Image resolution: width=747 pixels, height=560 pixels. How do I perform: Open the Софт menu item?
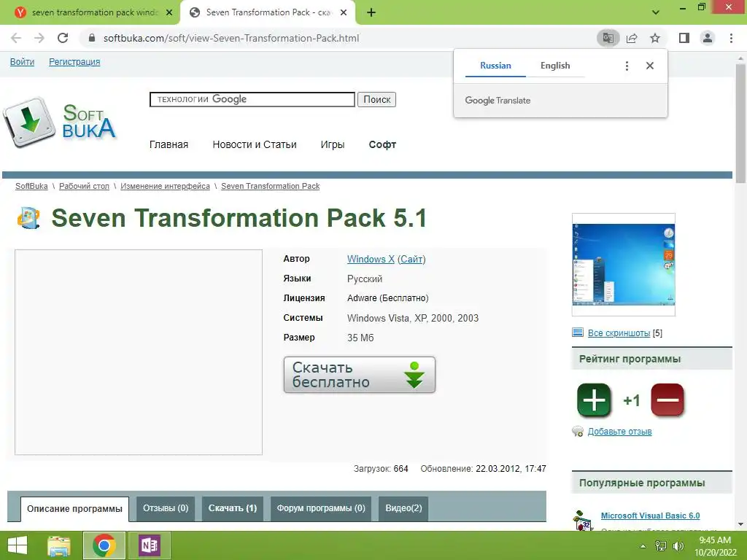pos(382,144)
